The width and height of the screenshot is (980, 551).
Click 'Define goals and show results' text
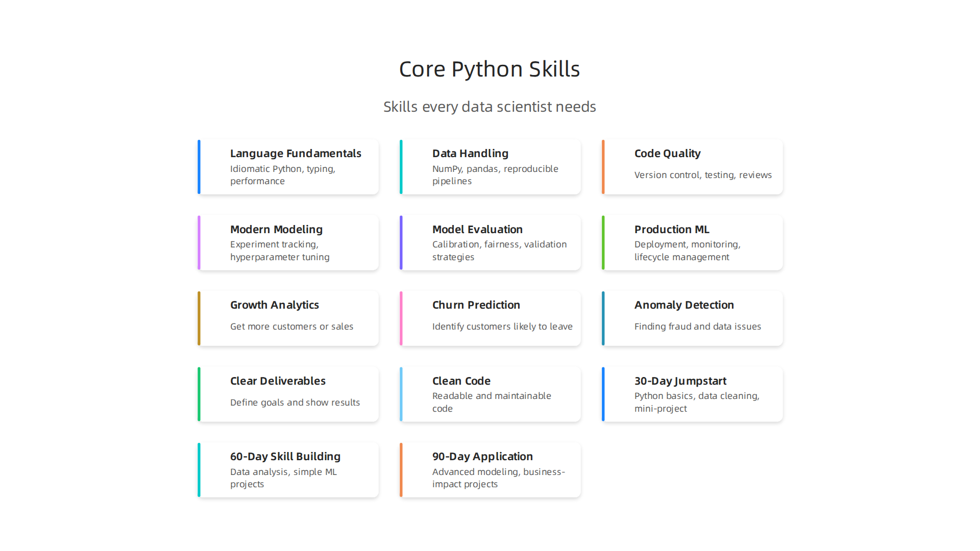click(x=295, y=403)
